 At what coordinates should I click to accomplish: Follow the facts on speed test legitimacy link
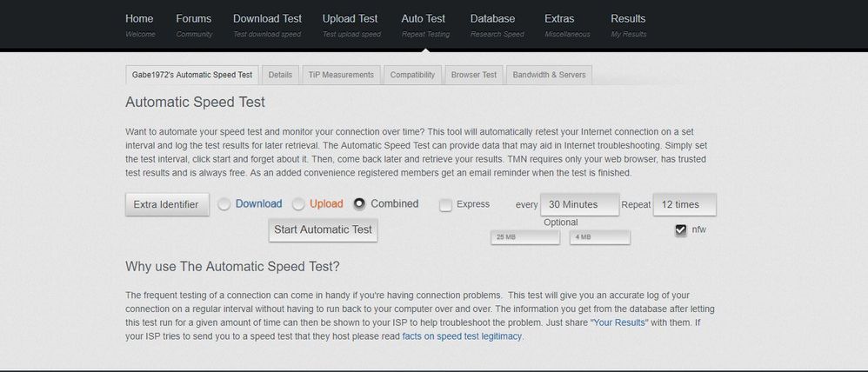click(462, 335)
